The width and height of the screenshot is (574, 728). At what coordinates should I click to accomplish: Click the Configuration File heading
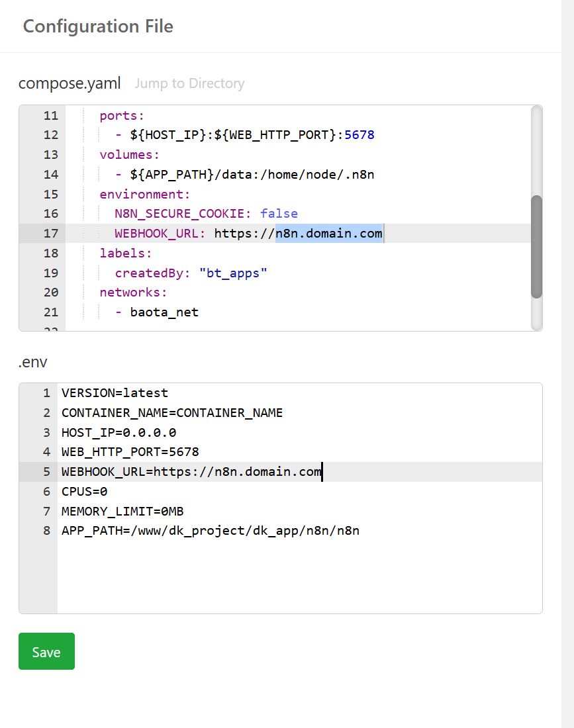(x=97, y=26)
